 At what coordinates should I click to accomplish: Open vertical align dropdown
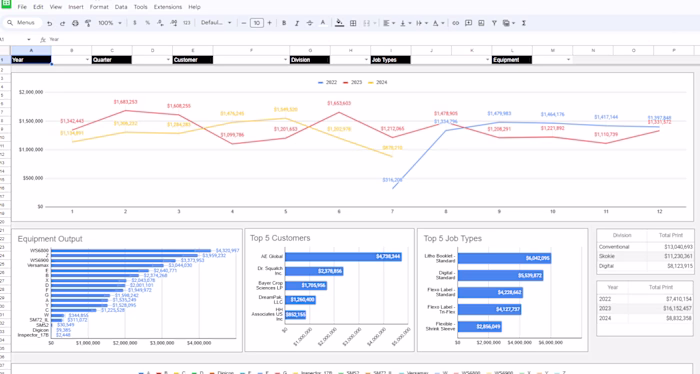(405, 23)
